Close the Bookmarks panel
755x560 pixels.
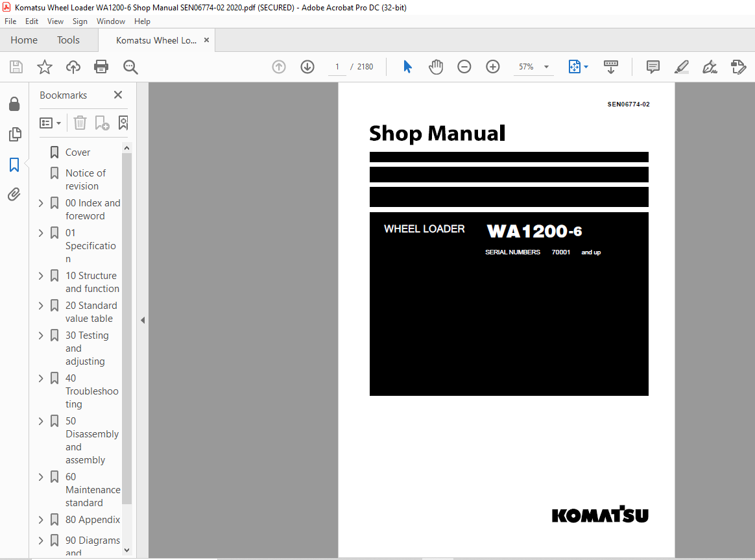[x=118, y=95]
